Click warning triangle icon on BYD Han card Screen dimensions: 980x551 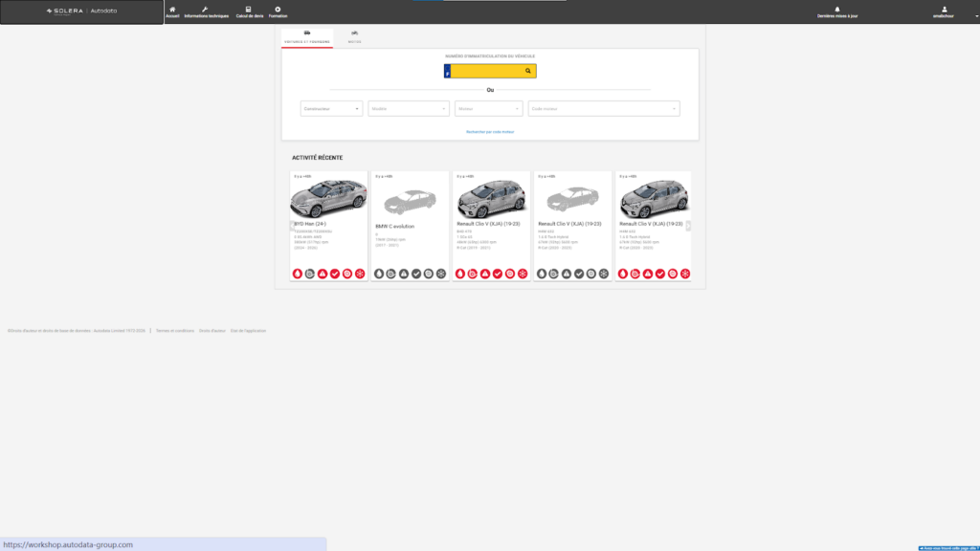tap(323, 274)
